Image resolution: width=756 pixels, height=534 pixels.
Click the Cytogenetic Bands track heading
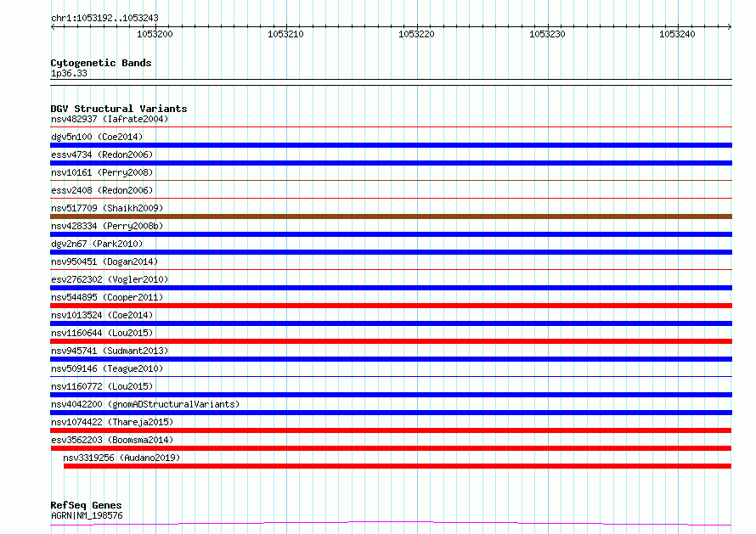coord(101,63)
